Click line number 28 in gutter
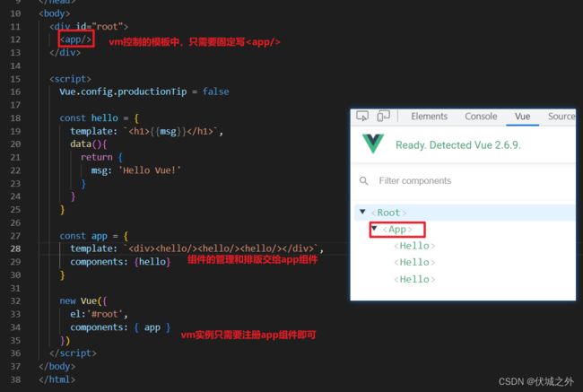583x392 pixels. pos(15,248)
